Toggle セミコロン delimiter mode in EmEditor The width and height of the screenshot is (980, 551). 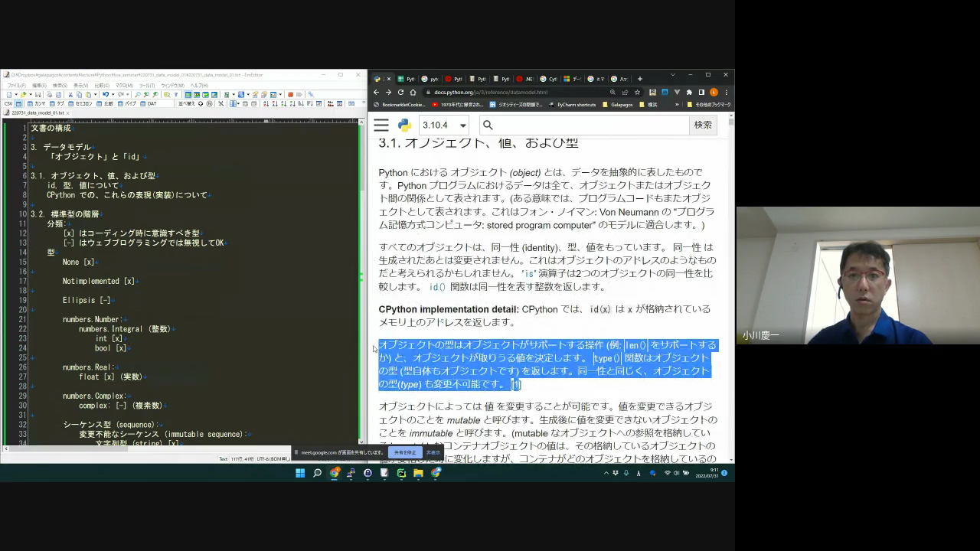coord(82,104)
